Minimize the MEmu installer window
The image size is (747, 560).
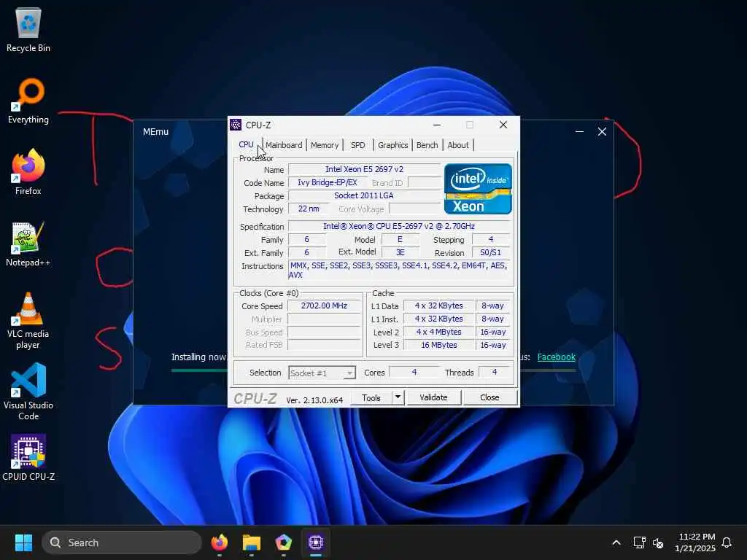click(x=579, y=131)
